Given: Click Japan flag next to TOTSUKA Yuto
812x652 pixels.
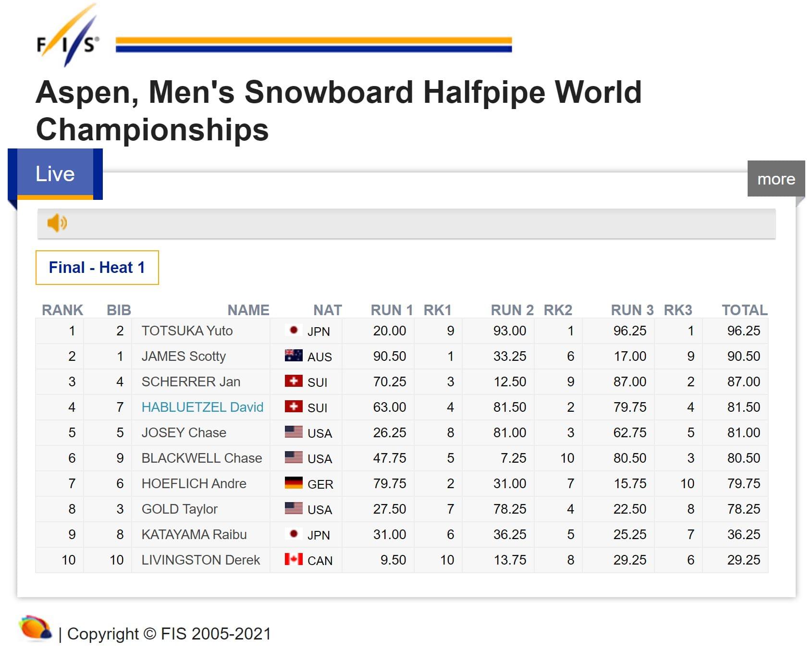Looking at the screenshot, I should click(294, 330).
